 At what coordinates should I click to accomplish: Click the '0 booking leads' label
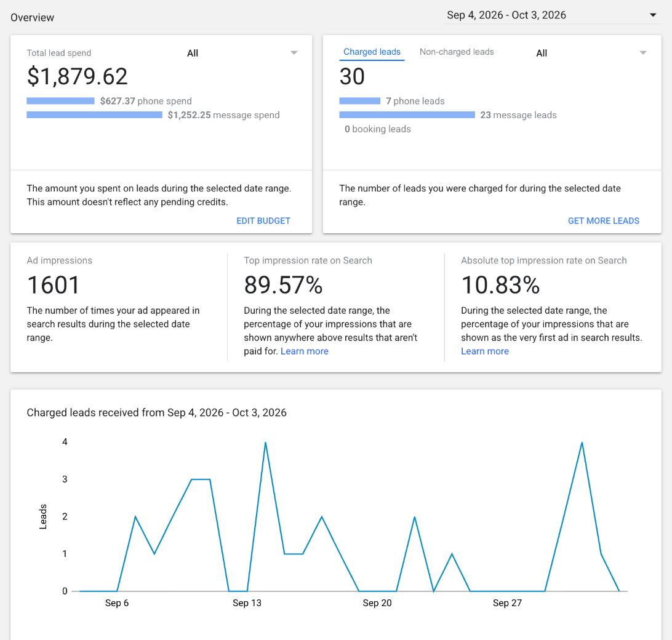[x=378, y=129]
